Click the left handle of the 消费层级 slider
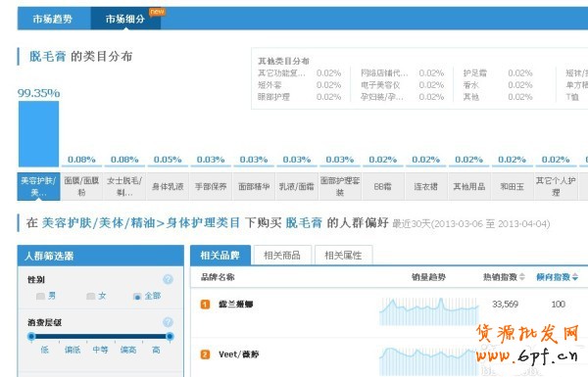 31,337
